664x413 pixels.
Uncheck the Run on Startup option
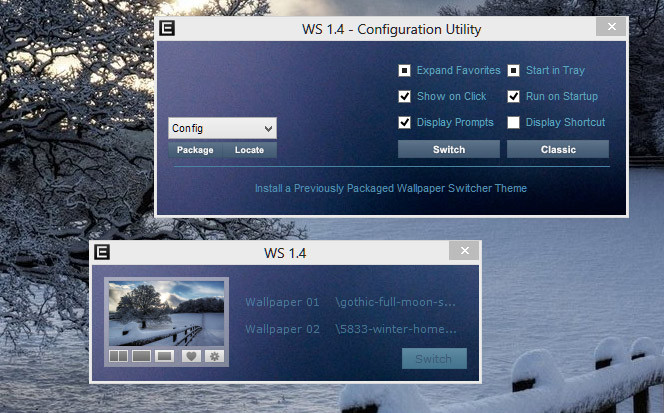tap(514, 97)
